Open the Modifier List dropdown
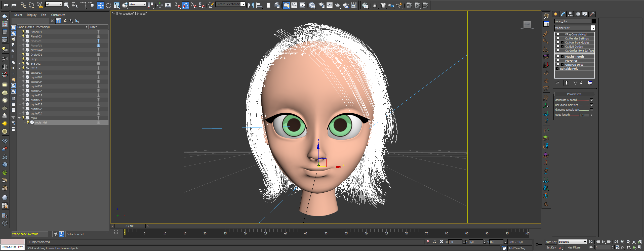The width and height of the screenshot is (644, 251). [593, 28]
